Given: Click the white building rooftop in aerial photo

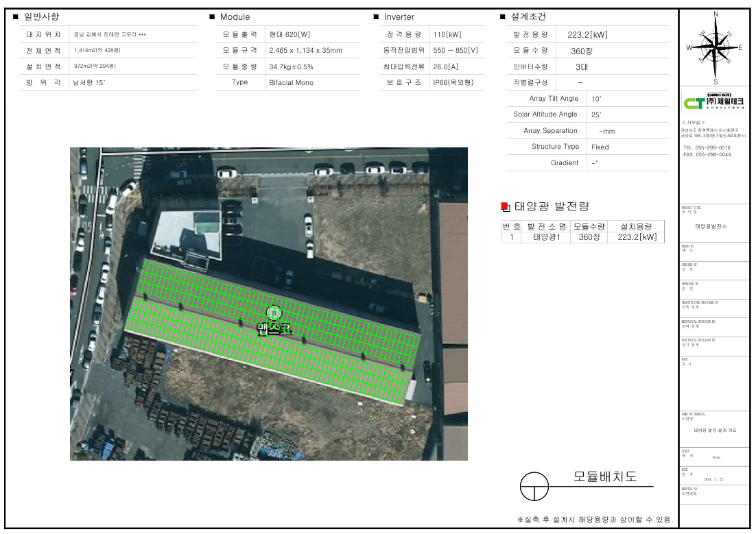Looking at the screenshot, I should coord(185,234).
